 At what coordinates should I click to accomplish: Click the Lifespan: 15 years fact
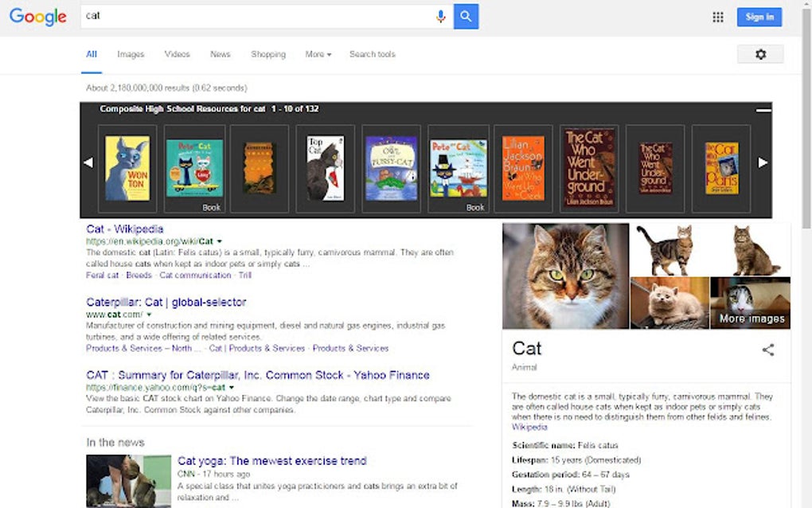(576, 460)
